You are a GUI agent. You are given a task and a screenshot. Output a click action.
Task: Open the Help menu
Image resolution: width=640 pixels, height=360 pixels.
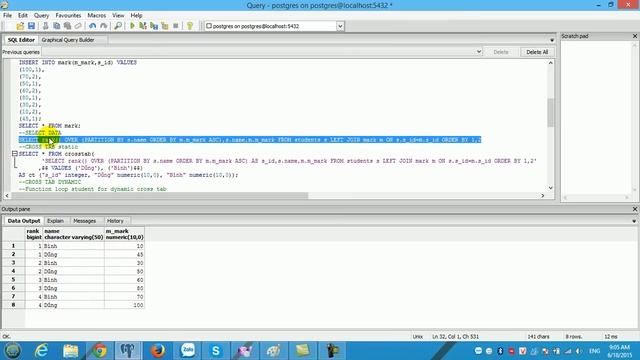point(136,15)
